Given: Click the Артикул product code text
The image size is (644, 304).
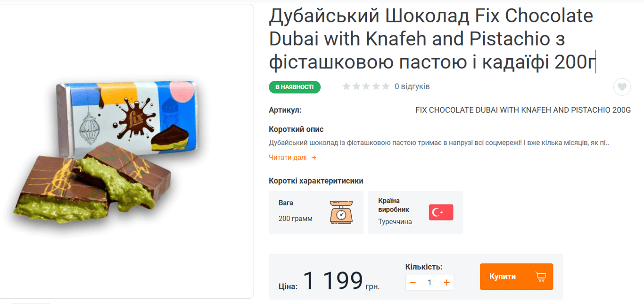Looking at the screenshot, I should (523, 110).
